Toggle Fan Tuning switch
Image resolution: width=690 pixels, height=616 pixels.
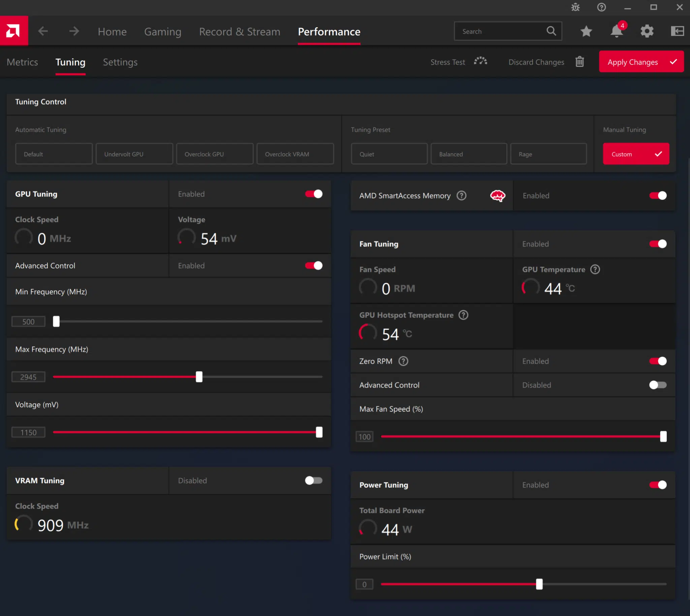click(658, 244)
